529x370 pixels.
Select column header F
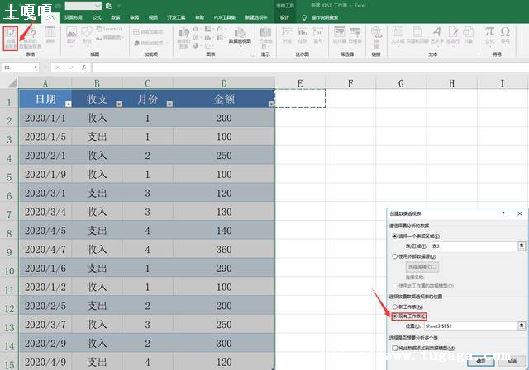point(351,83)
